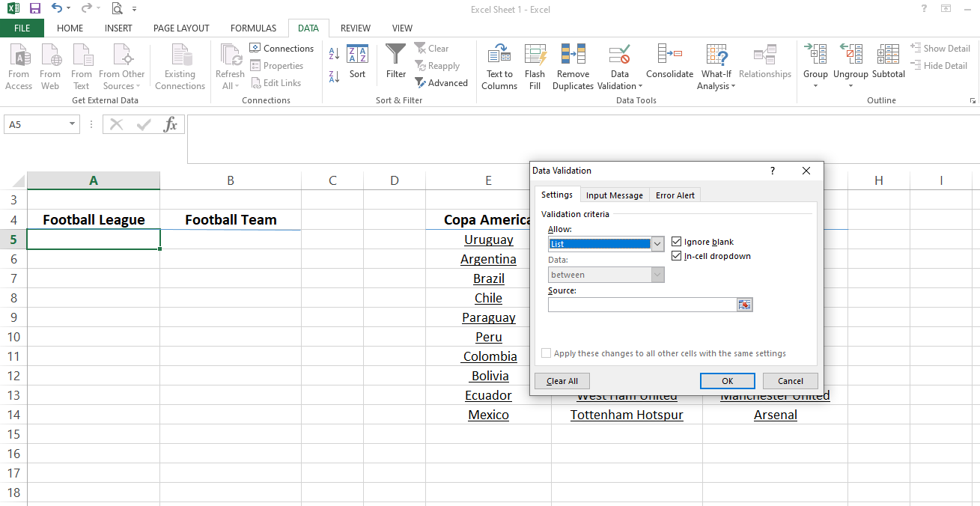Open Text to Columns tool
Image resolution: width=980 pixels, height=506 pixels.
coord(499,57)
